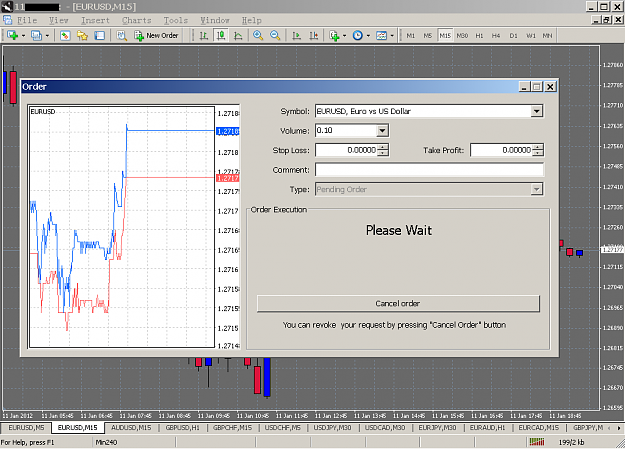
Task: Switch to Line Chart view
Action: click(x=238, y=35)
